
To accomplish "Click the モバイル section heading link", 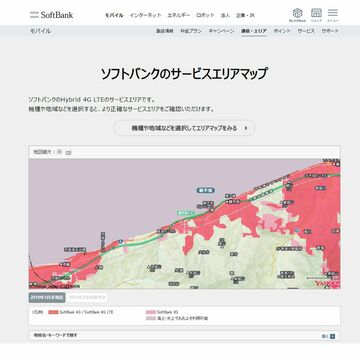I will (x=40, y=31).
